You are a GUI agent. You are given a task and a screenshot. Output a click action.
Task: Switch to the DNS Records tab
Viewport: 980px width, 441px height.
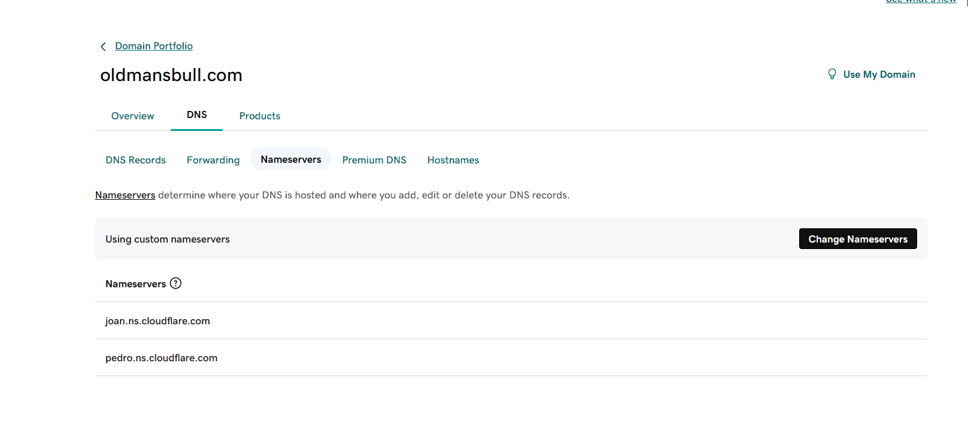tap(135, 160)
